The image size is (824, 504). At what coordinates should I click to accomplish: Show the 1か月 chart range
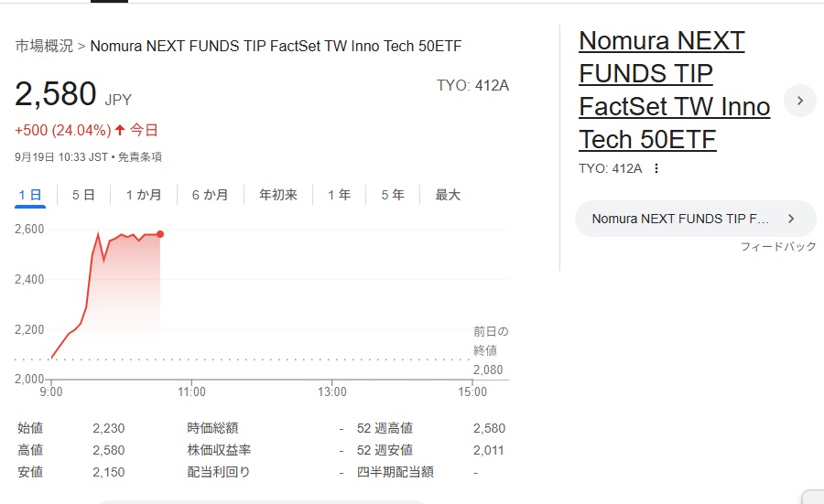144,196
